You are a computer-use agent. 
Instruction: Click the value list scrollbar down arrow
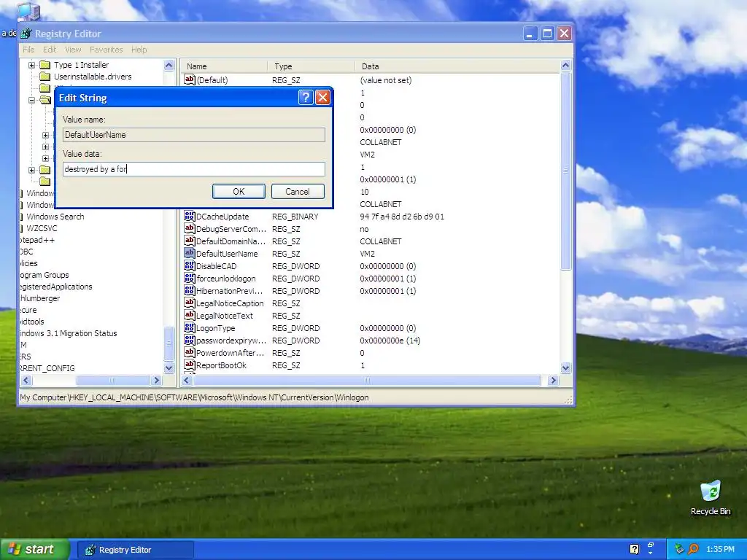tap(565, 367)
